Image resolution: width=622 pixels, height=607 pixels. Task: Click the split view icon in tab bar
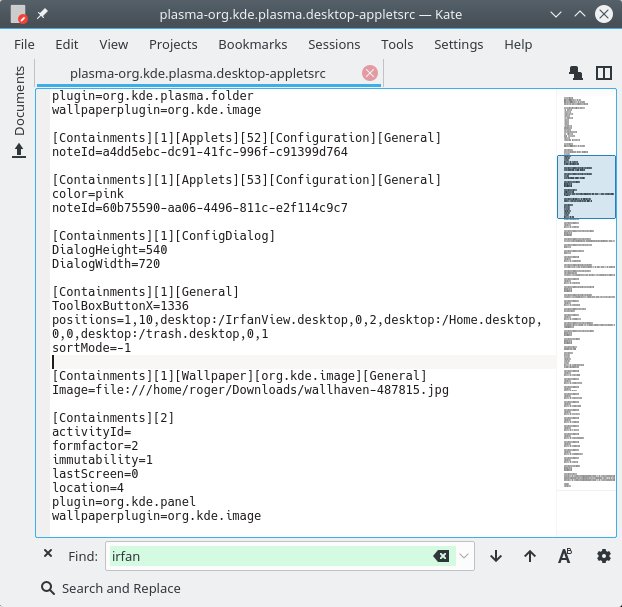click(x=603, y=73)
